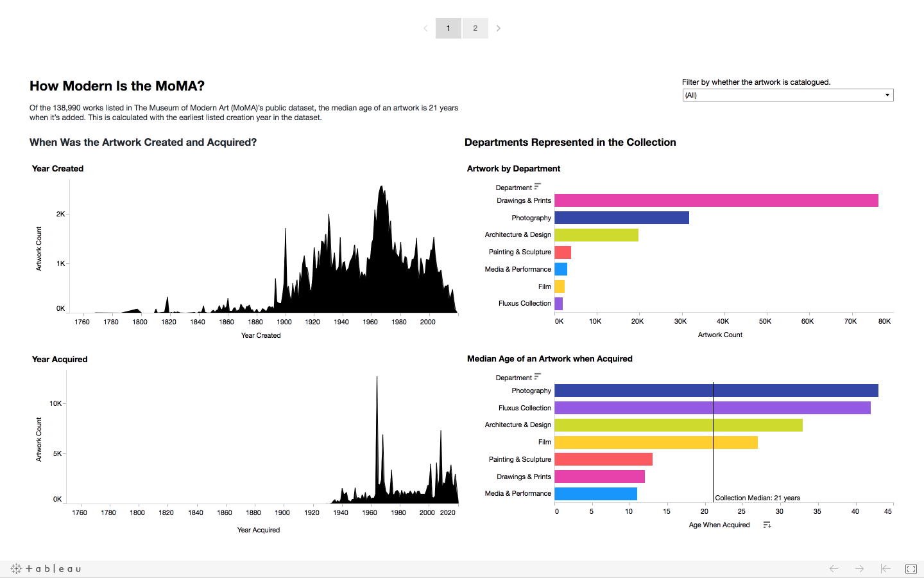Viewport: 924px width, 578px height.
Task: Select the Fluxus Collection bar in the Median Age chart
Action: coord(712,408)
